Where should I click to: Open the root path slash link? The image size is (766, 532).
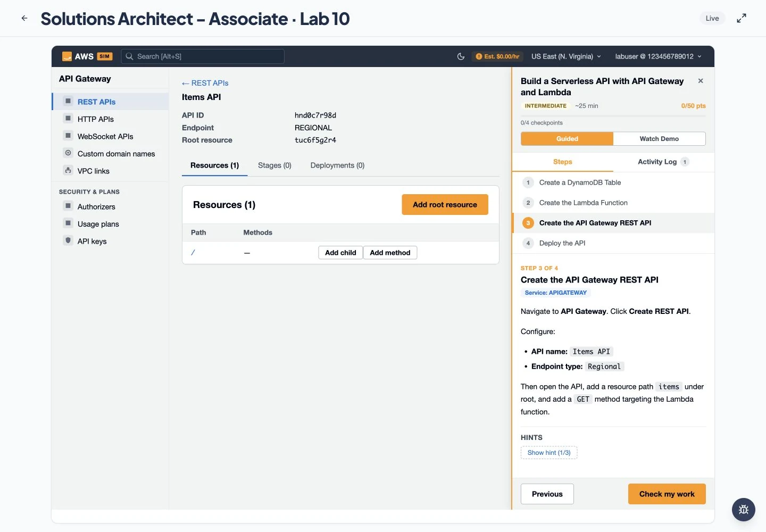tap(193, 253)
